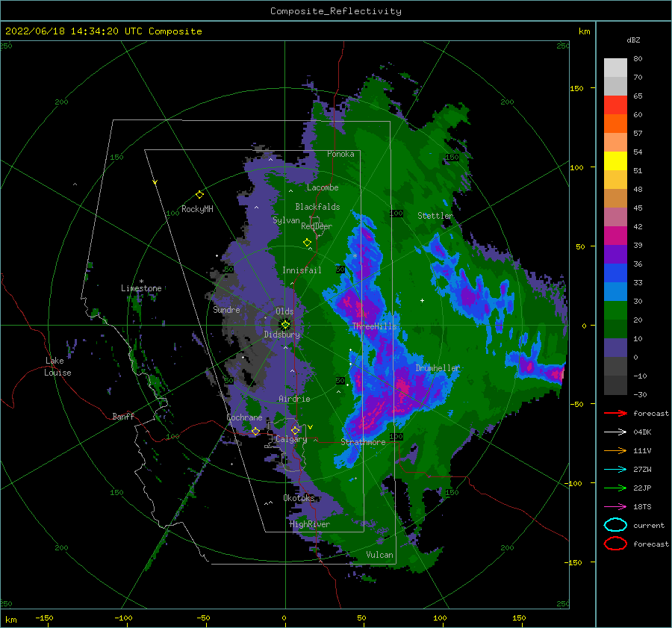
Task: Click the RedDeer city label
Action: 317,226
